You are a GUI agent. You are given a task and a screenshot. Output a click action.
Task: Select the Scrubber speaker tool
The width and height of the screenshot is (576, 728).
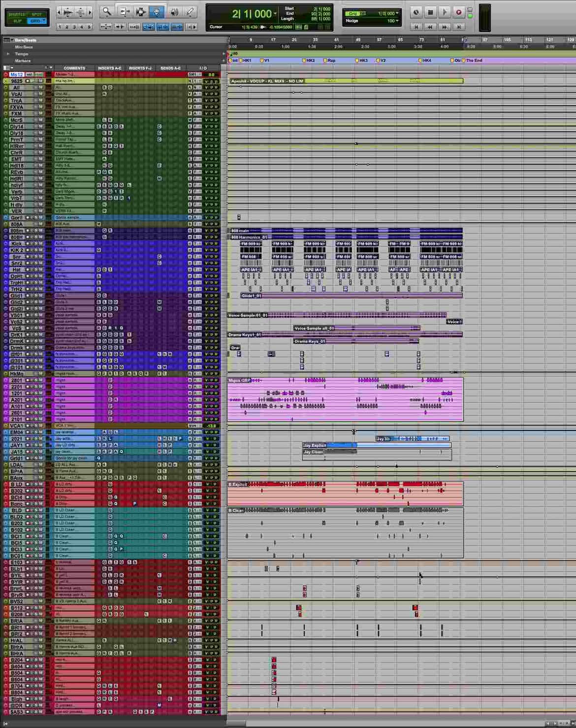174,12
